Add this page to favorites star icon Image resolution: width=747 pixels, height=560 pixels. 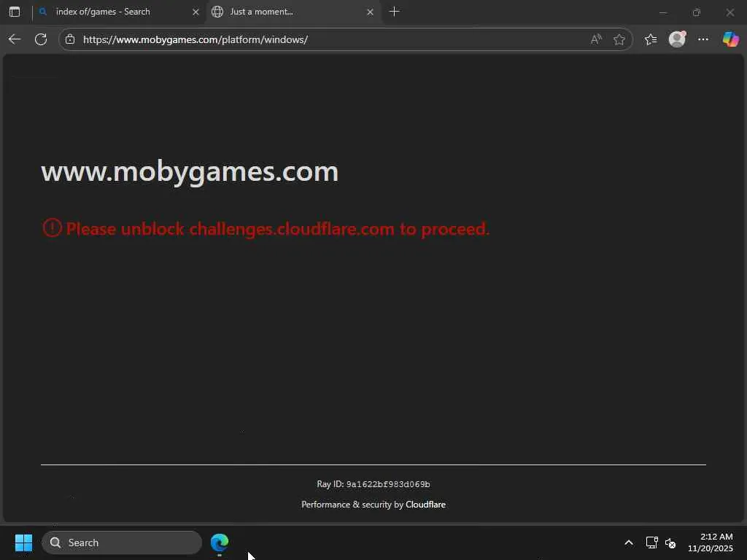coord(619,39)
